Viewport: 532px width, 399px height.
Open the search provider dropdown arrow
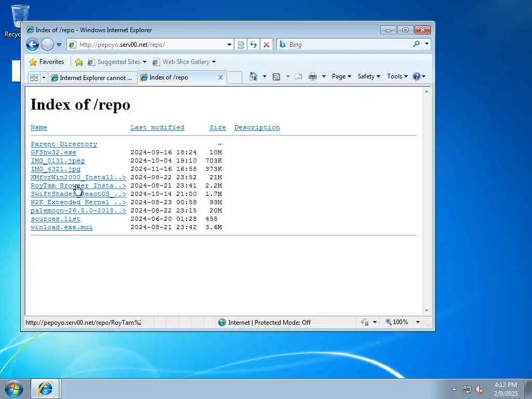click(427, 44)
